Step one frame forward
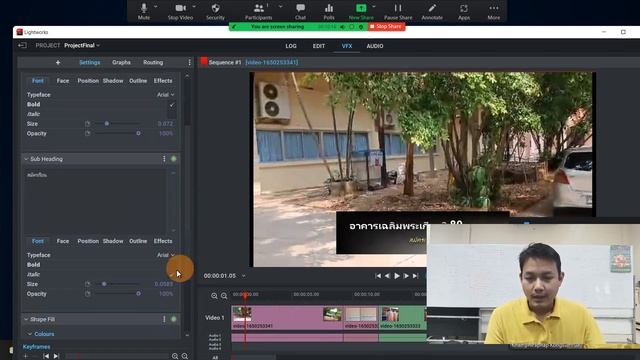640x360 pixels. [406, 276]
